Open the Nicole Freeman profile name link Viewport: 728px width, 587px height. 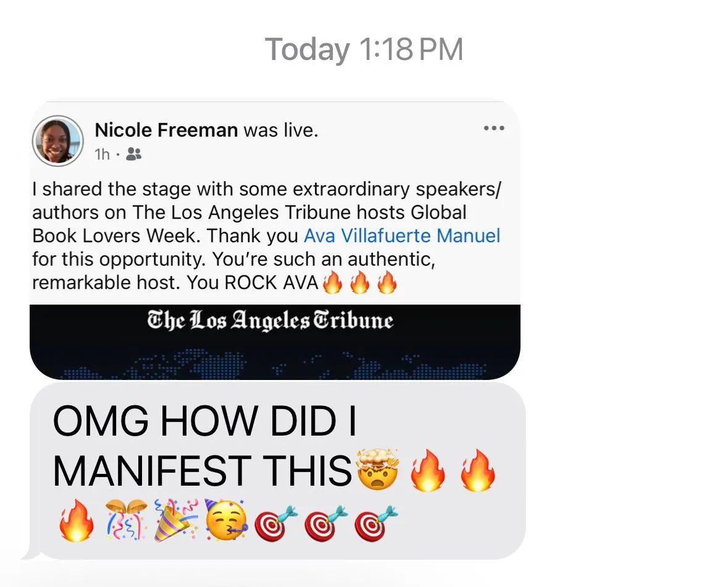166,130
